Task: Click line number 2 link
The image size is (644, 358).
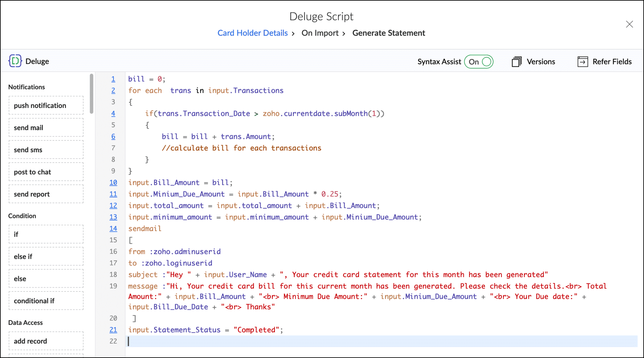Action: click(x=113, y=91)
